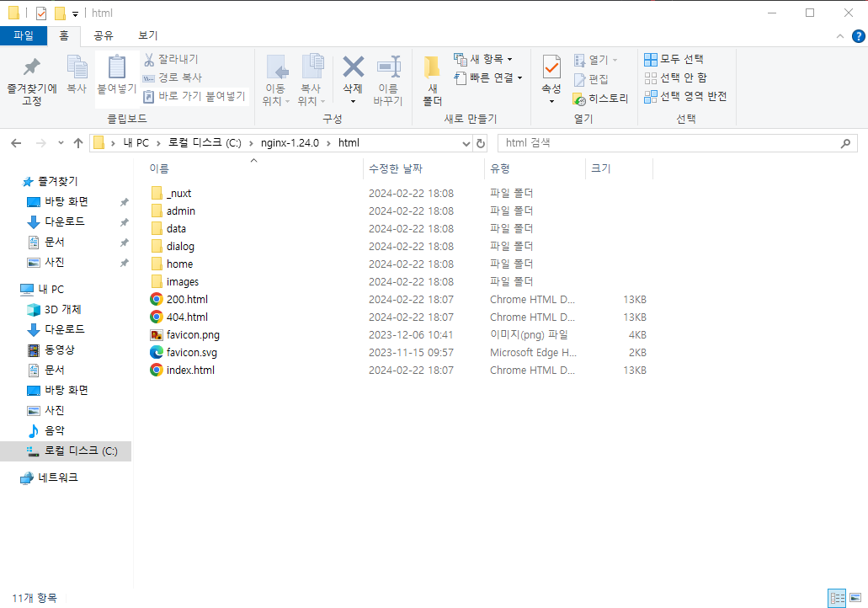The width and height of the screenshot is (868, 608).
Task: Click 선택 영역 반전 (Invert selection)
Action: coord(685,96)
